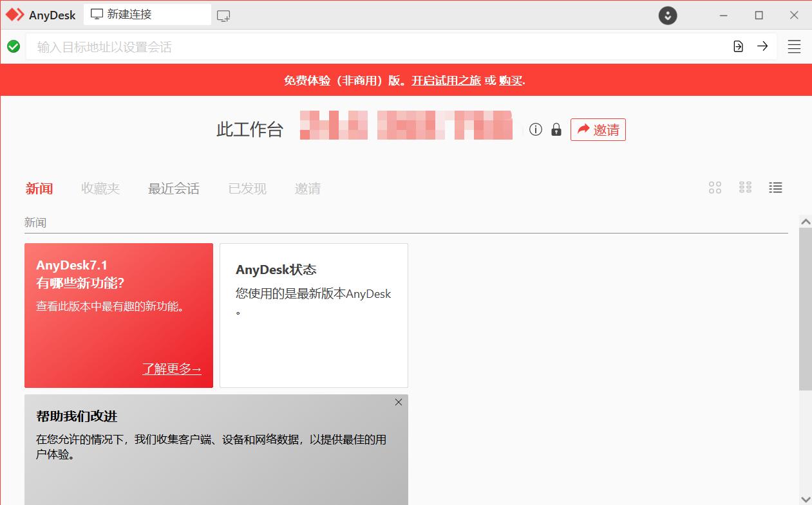Image resolution: width=812 pixels, height=505 pixels.
Task: Click the AnyDesk diamond logo
Action: click(14, 14)
